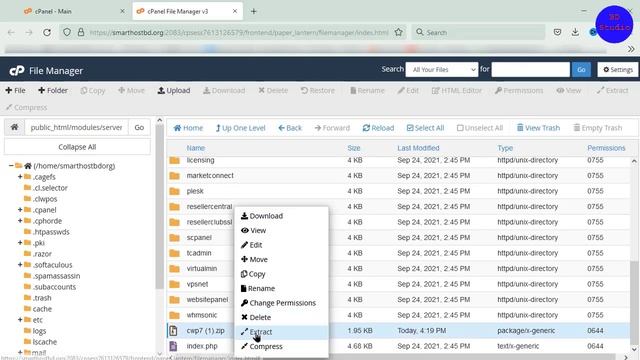Viewport: 640px width, 360px height.
Task: Click the marketconnect folder icon
Action: (175, 176)
